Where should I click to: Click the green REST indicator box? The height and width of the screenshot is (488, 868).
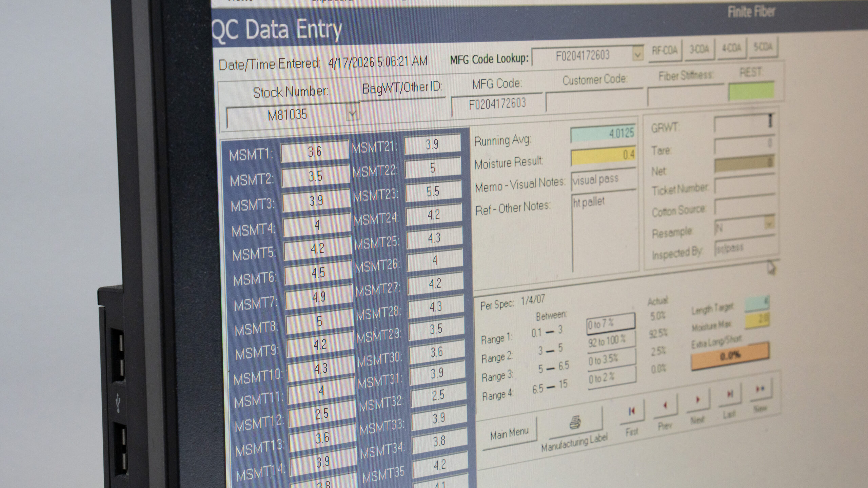751,91
